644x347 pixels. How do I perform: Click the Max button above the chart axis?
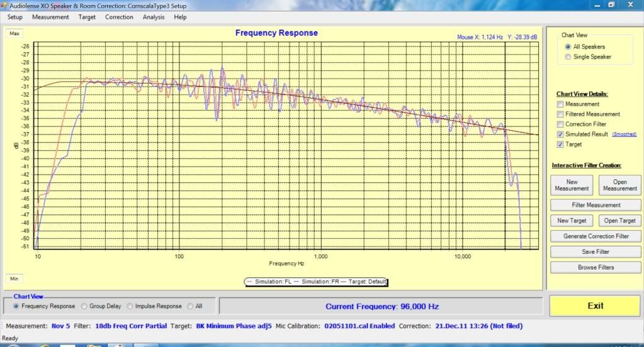[x=14, y=33]
